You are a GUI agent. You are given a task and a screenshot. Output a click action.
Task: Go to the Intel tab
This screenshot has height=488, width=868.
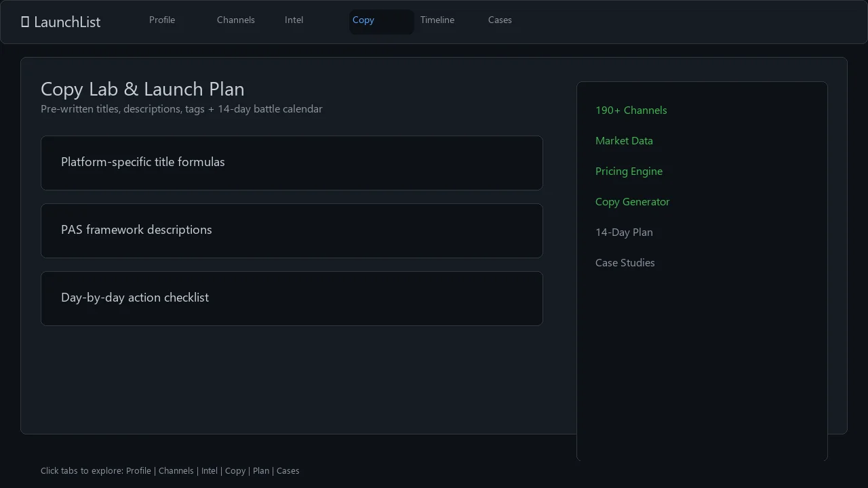pos(294,20)
